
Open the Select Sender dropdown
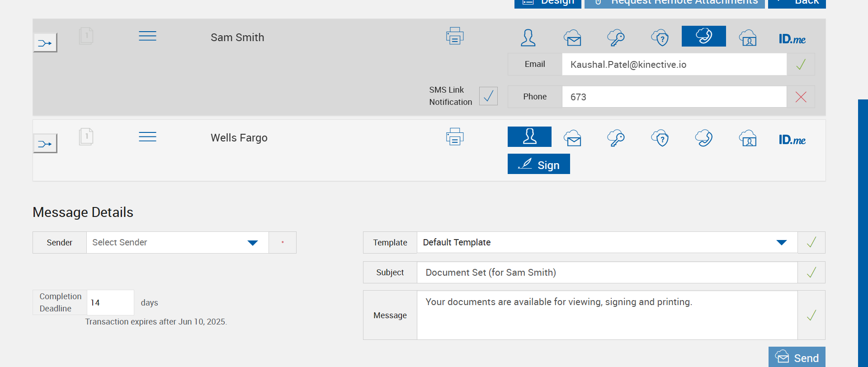[x=177, y=243]
